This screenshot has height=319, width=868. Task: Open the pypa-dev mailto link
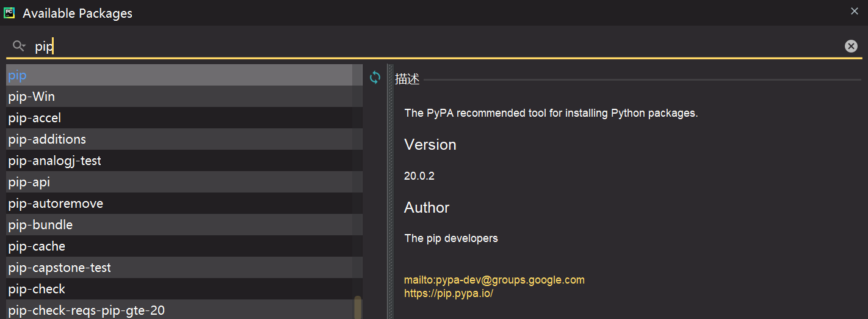pos(494,280)
